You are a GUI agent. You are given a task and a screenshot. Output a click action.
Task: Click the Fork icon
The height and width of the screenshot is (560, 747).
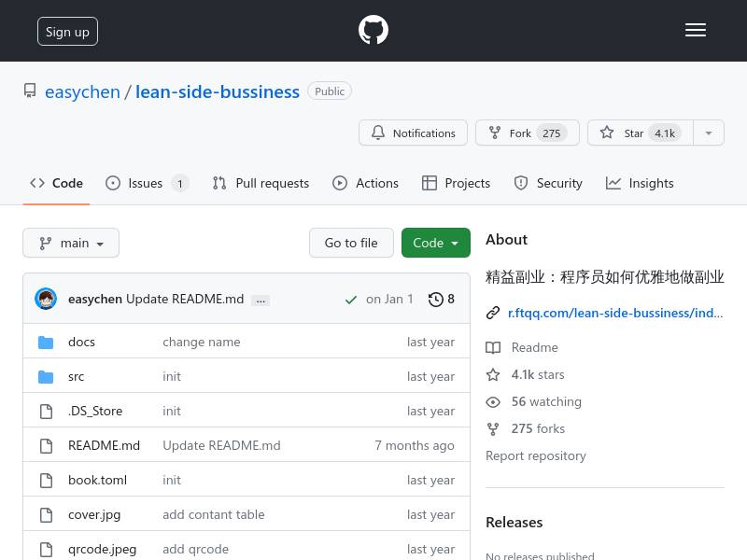[x=495, y=133]
